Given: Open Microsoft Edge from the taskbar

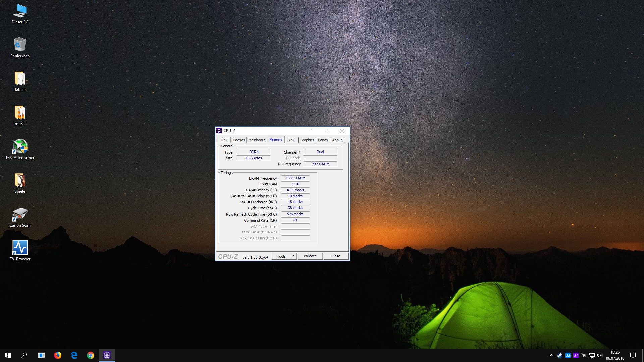Looking at the screenshot, I should pyautogui.click(x=74, y=355).
